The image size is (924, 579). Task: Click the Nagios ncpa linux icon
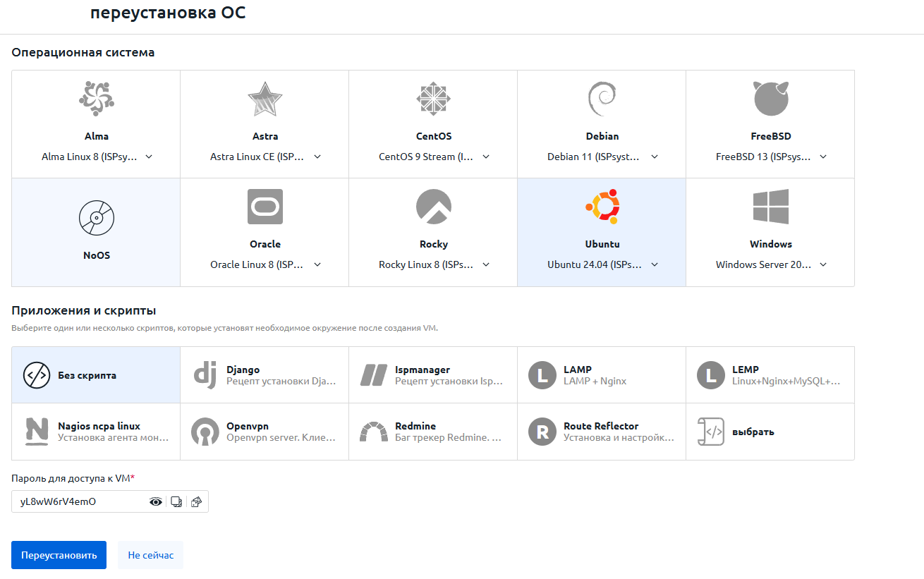click(37, 432)
